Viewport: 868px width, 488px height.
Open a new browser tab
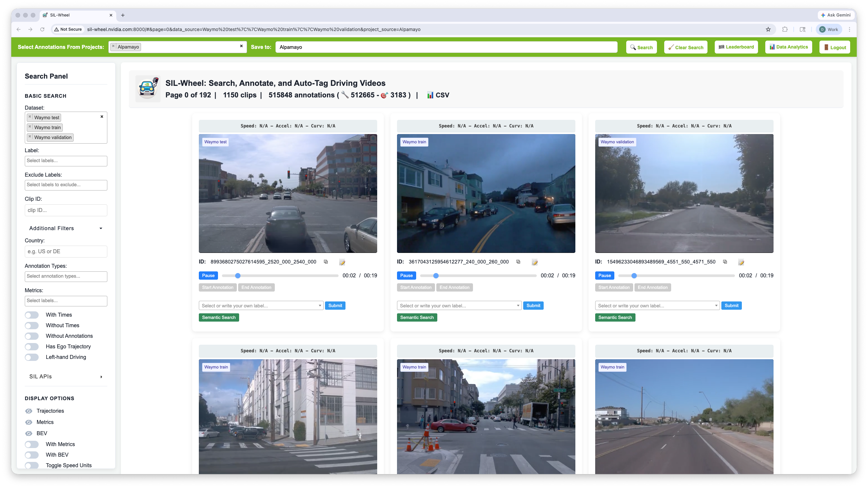pos(123,15)
